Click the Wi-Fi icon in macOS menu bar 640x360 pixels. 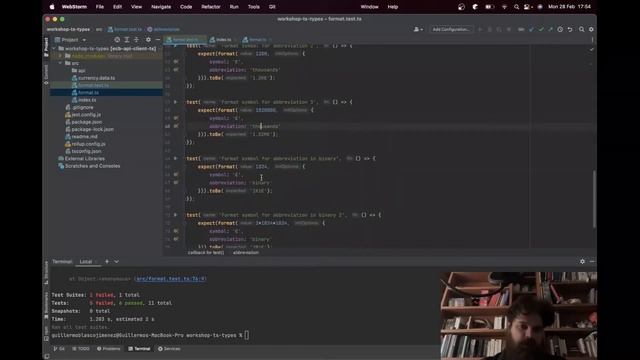pyautogui.click(x=504, y=7)
